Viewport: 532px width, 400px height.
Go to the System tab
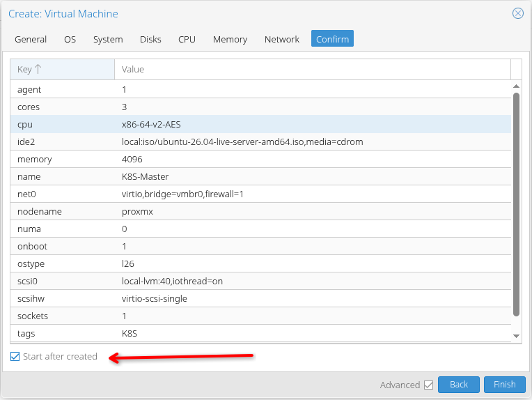pyautogui.click(x=108, y=40)
